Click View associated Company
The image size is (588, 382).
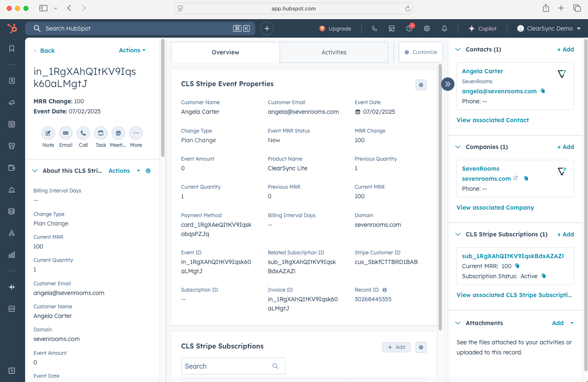pos(495,208)
